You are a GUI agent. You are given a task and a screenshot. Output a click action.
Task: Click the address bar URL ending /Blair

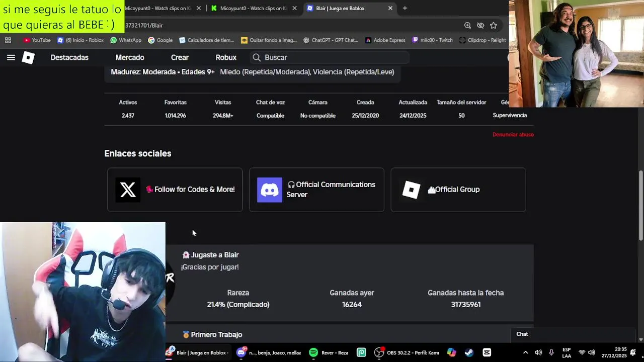click(x=144, y=25)
